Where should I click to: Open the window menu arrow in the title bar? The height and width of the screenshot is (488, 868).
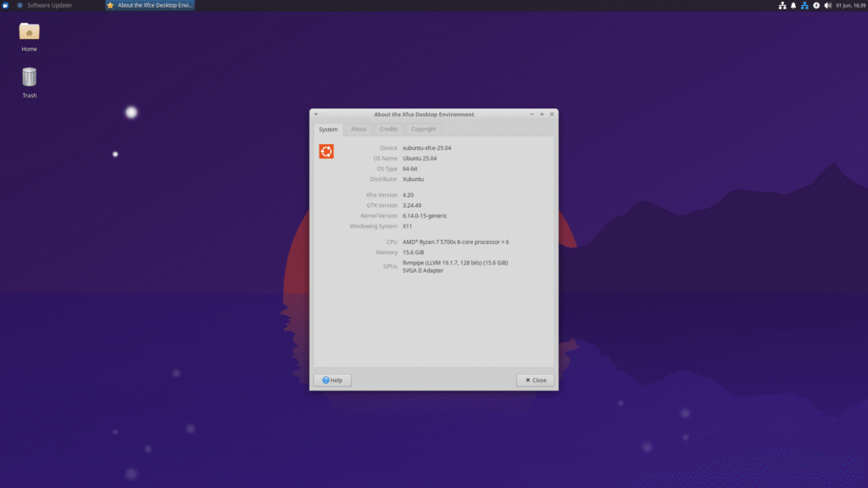point(316,114)
